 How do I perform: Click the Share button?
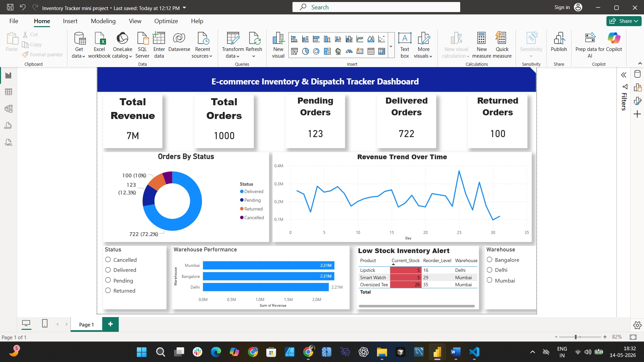click(x=624, y=21)
